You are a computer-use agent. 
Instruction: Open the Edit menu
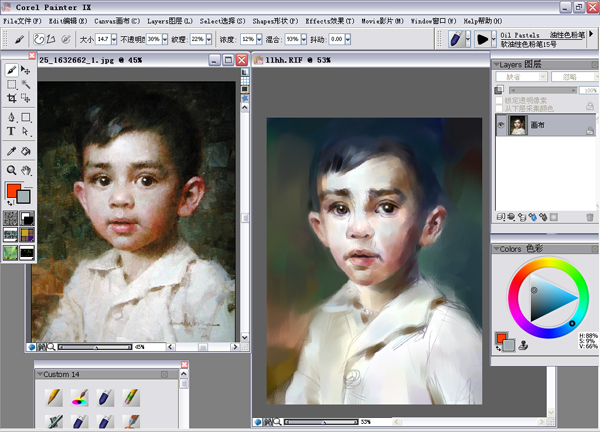tap(68, 21)
